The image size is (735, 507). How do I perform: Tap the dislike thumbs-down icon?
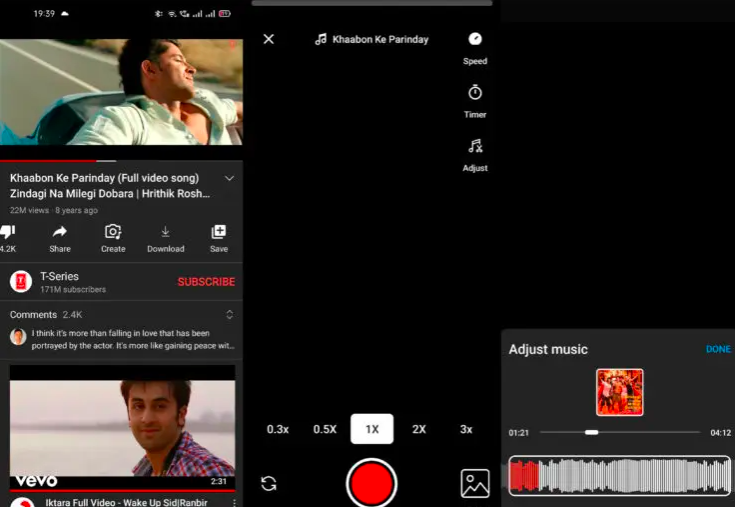click(x=8, y=232)
